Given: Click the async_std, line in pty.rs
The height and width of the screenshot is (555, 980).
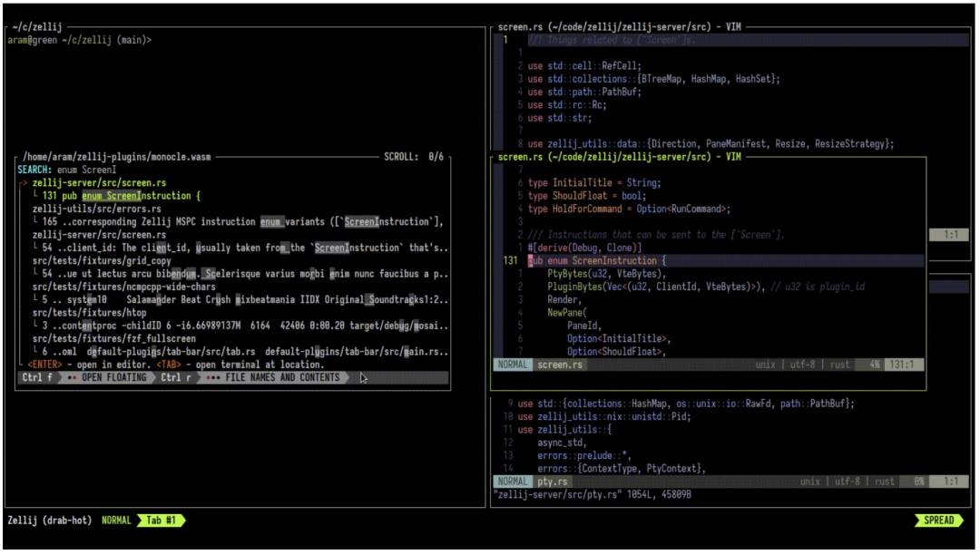Looking at the screenshot, I should [x=562, y=443].
